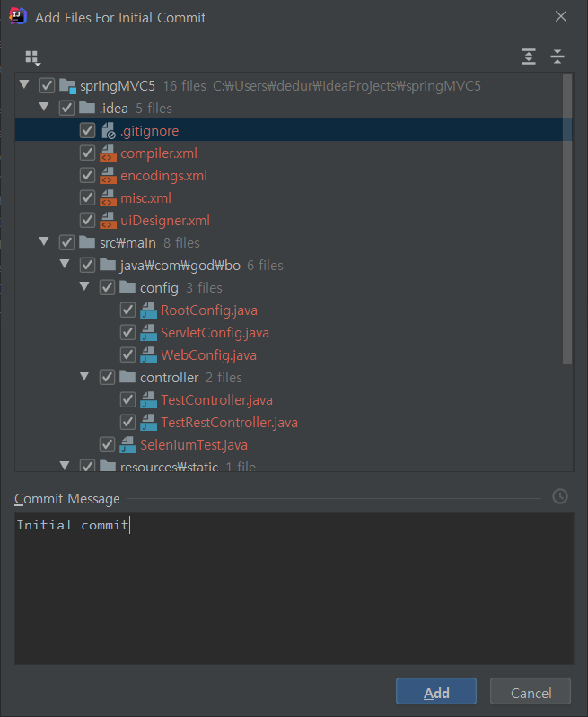This screenshot has height=717, width=588.
Task: Collapse the resources\static node
Action: point(65,465)
